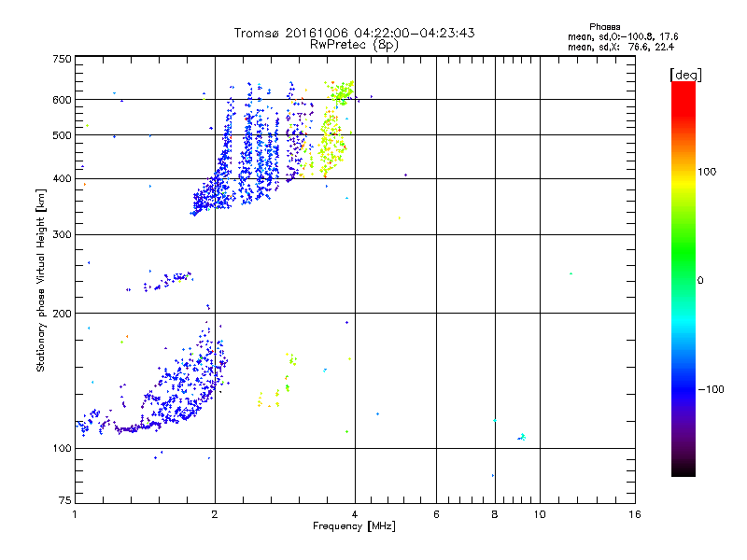This screenshot has width=747, height=560.
Task: Click the [deg] unit label above the colour bar
Action: pyautogui.click(x=685, y=75)
